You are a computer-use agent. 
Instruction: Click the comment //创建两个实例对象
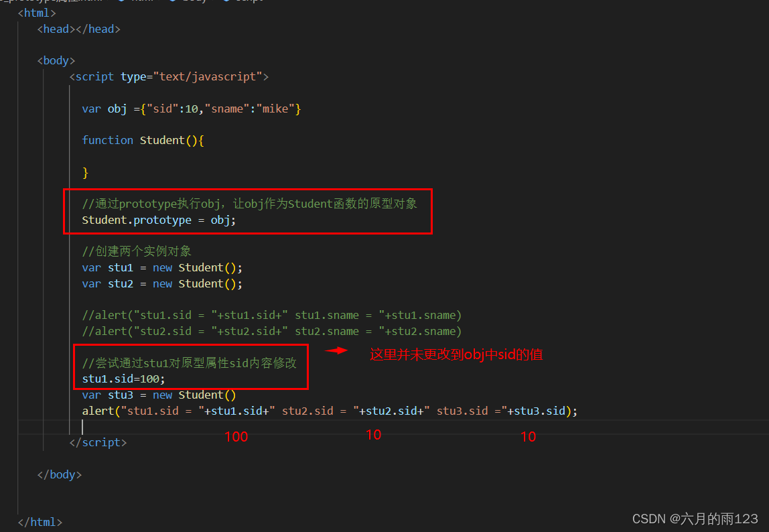tap(137, 251)
